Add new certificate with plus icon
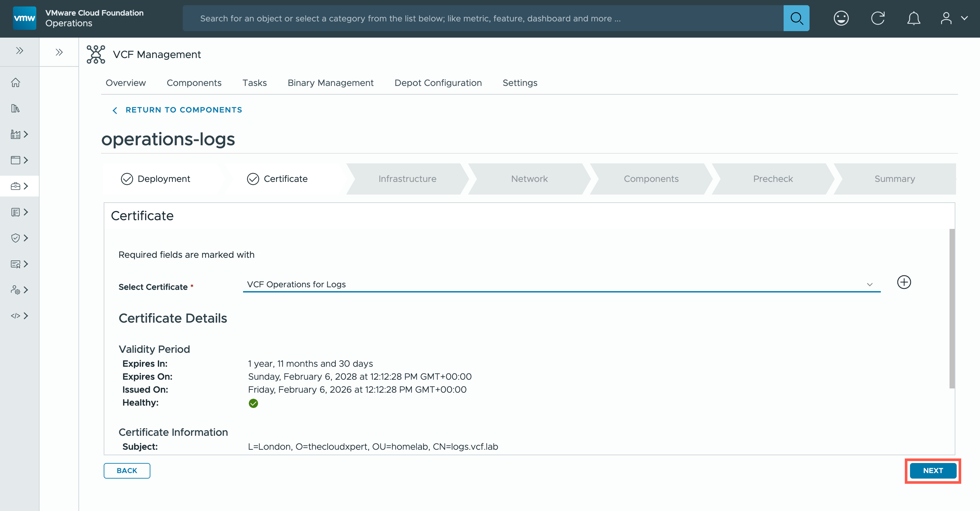The height and width of the screenshot is (511, 980). (904, 282)
